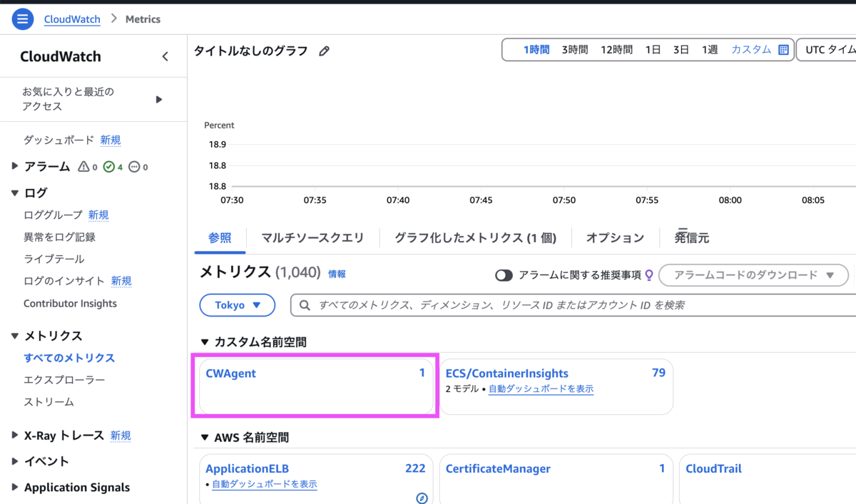This screenshot has width=856, height=504.
Task: Open すべてのメトリクス in the sidebar
Action: coord(69,358)
